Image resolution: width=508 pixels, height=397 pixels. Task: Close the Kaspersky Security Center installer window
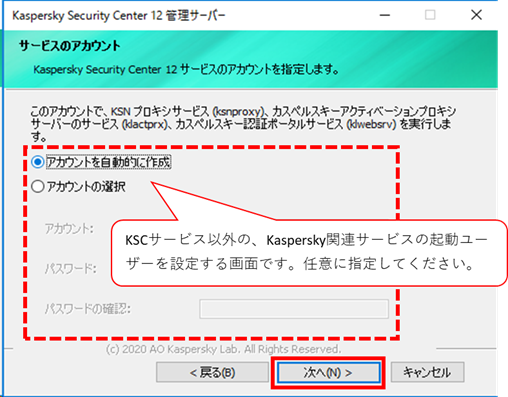click(x=476, y=15)
